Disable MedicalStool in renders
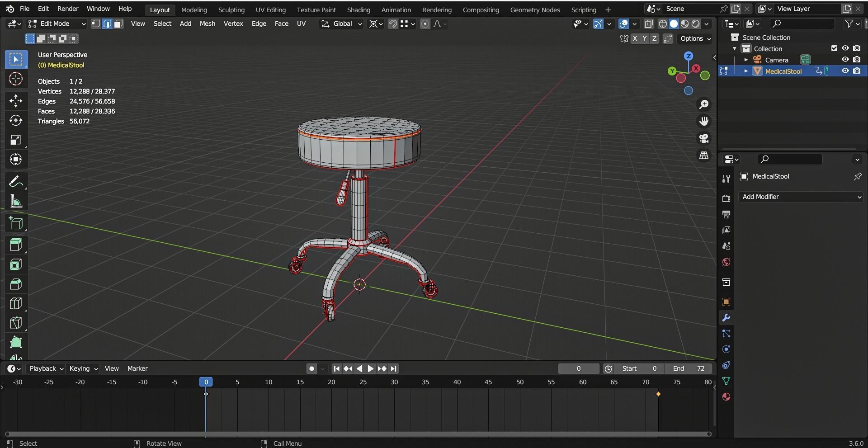 click(x=857, y=71)
